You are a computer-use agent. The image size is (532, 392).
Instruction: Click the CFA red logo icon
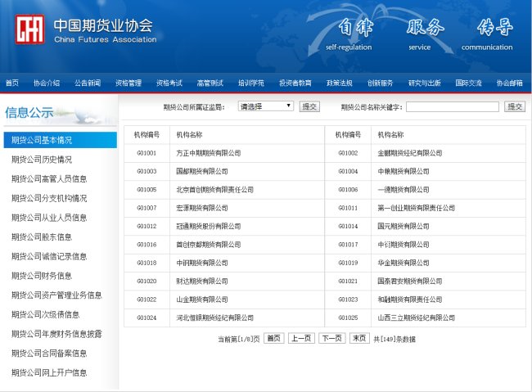[29, 29]
